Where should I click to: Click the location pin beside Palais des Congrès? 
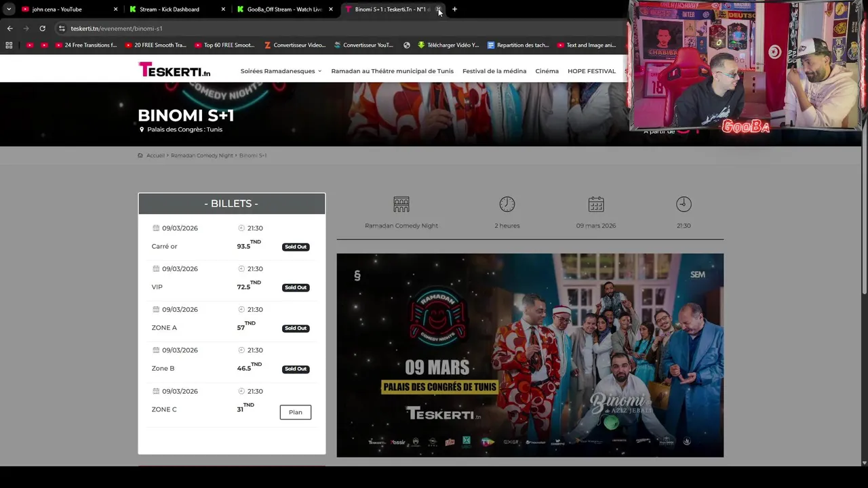pos(142,129)
